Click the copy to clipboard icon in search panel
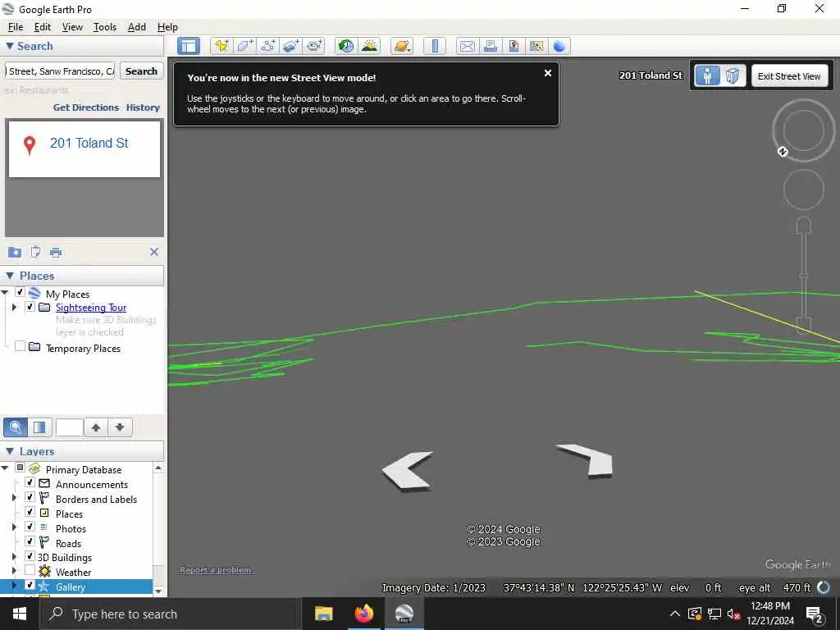 point(35,252)
